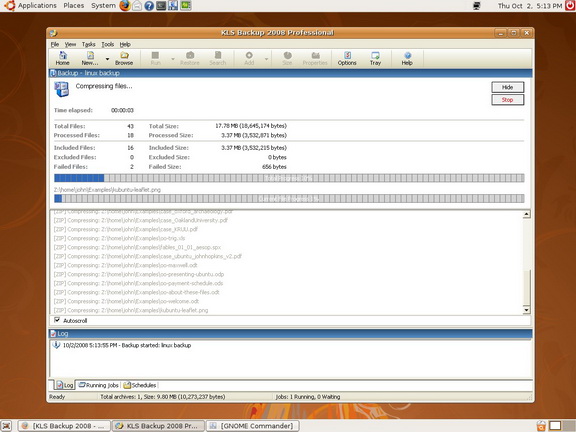The width and height of the screenshot is (576, 432).
Task: Click the network monitor icon in the top panel
Action: click(x=476, y=6)
